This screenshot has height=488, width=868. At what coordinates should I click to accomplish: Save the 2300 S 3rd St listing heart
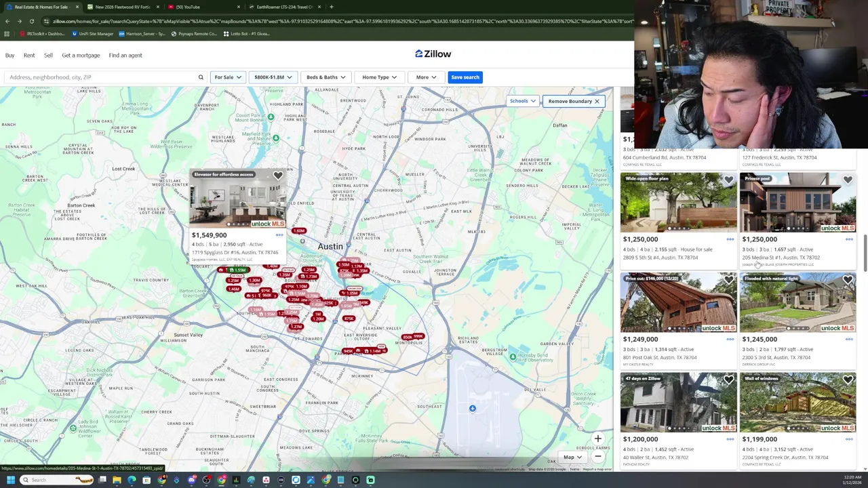[848, 280]
